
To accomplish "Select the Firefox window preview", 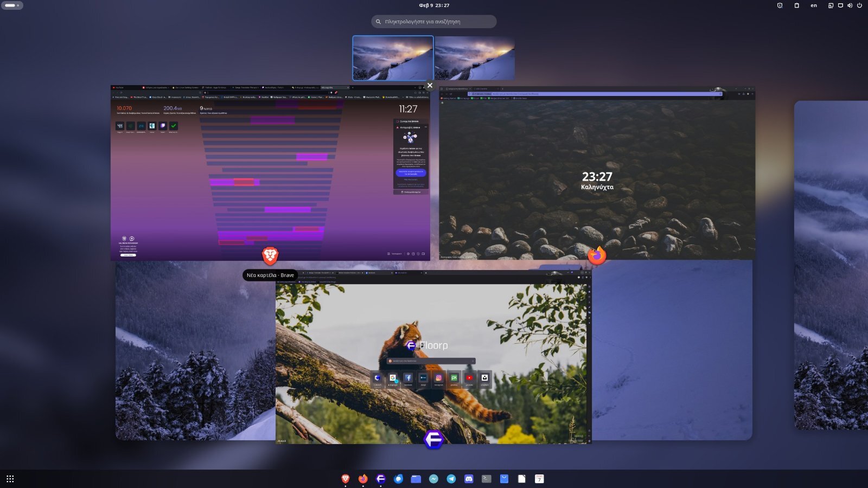I will point(597,173).
